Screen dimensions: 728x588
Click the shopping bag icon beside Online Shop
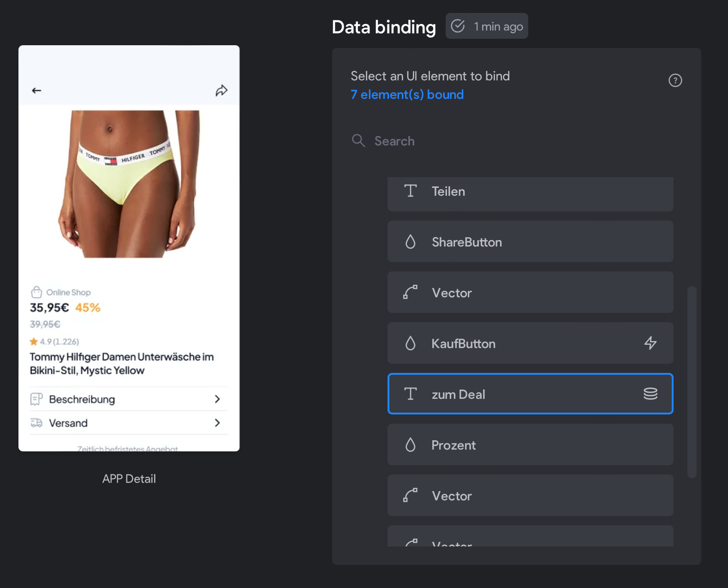tap(36, 292)
